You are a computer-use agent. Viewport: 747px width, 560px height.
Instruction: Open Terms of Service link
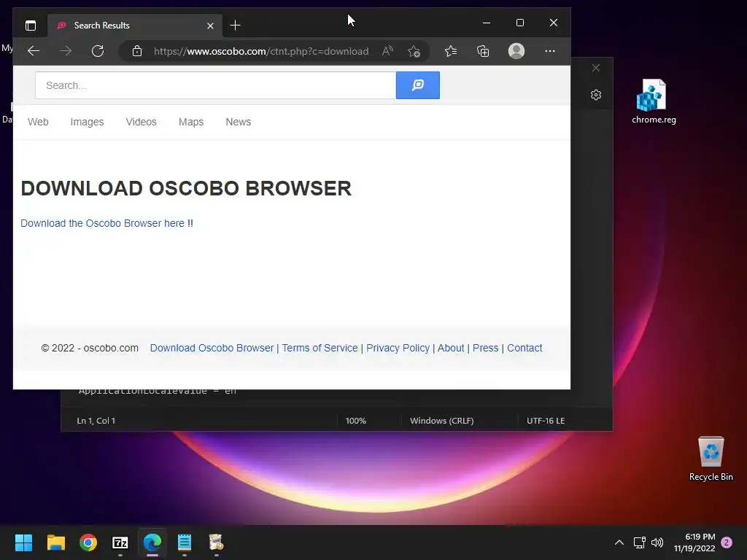(x=320, y=348)
